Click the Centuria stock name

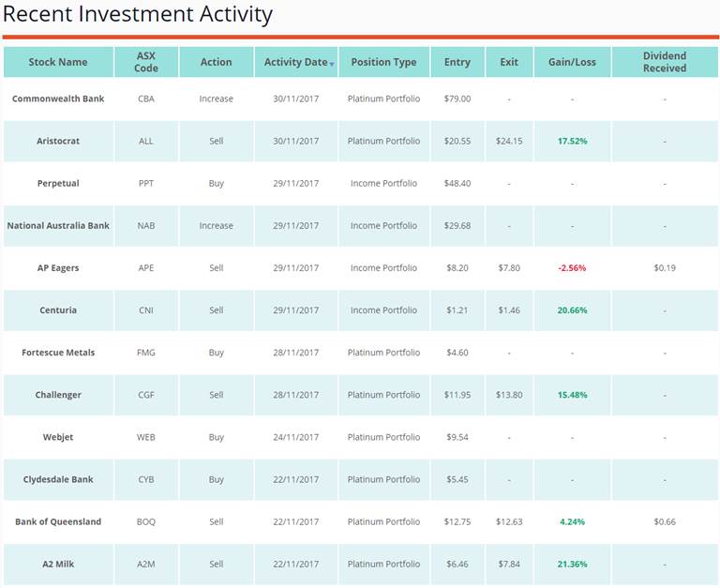coord(58,310)
